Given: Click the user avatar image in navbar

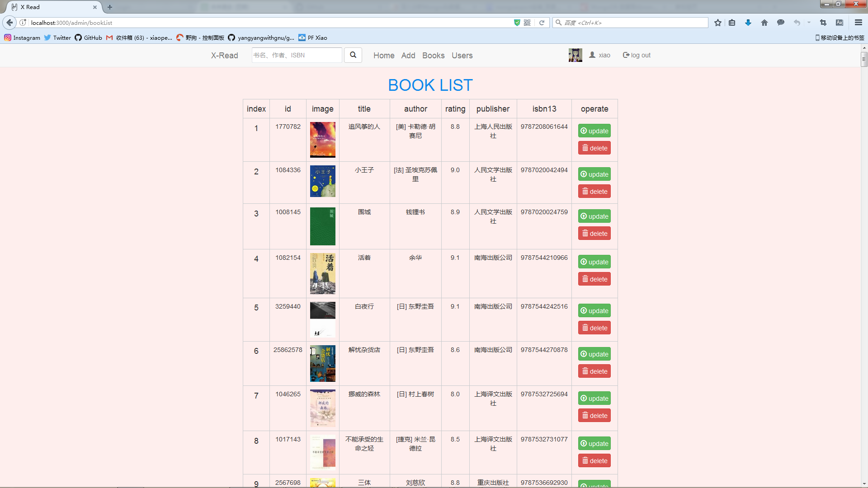Looking at the screenshot, I should [x=575, y=55].
